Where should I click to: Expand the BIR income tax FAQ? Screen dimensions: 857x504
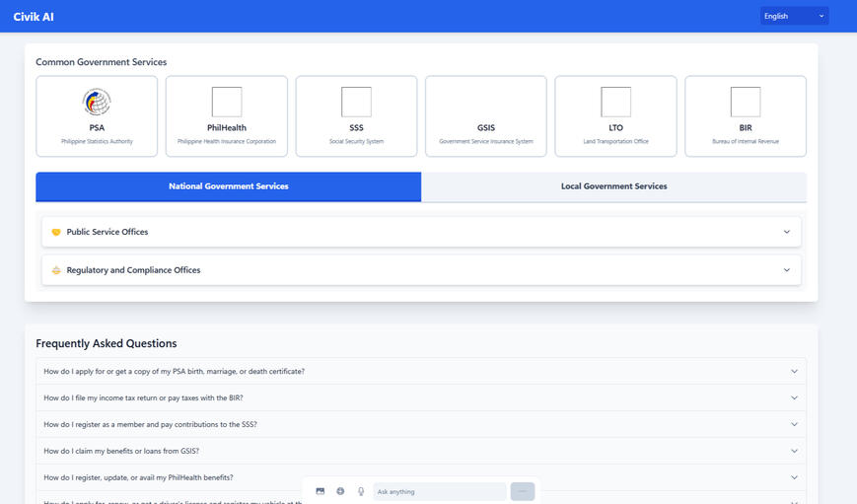point(421,397)
